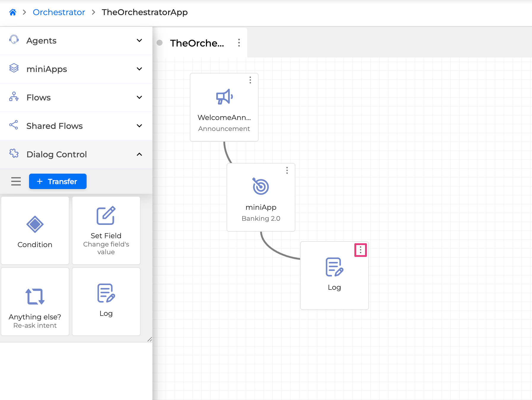This screenshot has height=400, width=532.
Task: Open the Orchestrator breadcrumb link
Action: (59, 12)
